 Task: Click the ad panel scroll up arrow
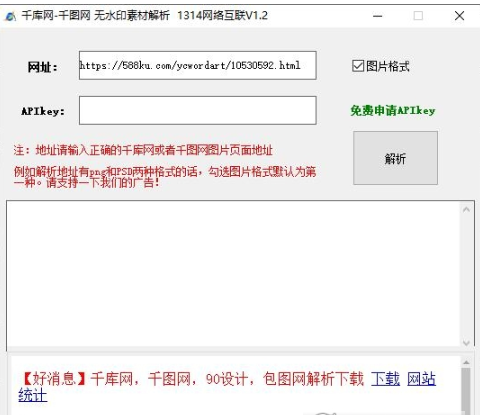pyautogui.click(x=466, y=362)
